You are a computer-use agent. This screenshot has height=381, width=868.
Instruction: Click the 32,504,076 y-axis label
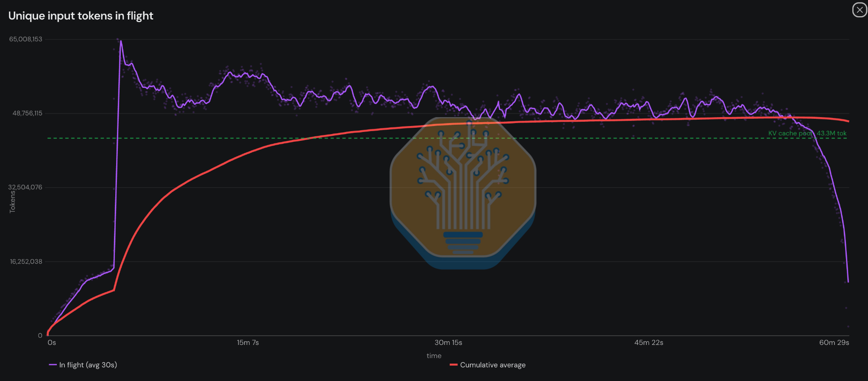click(25, 187)
